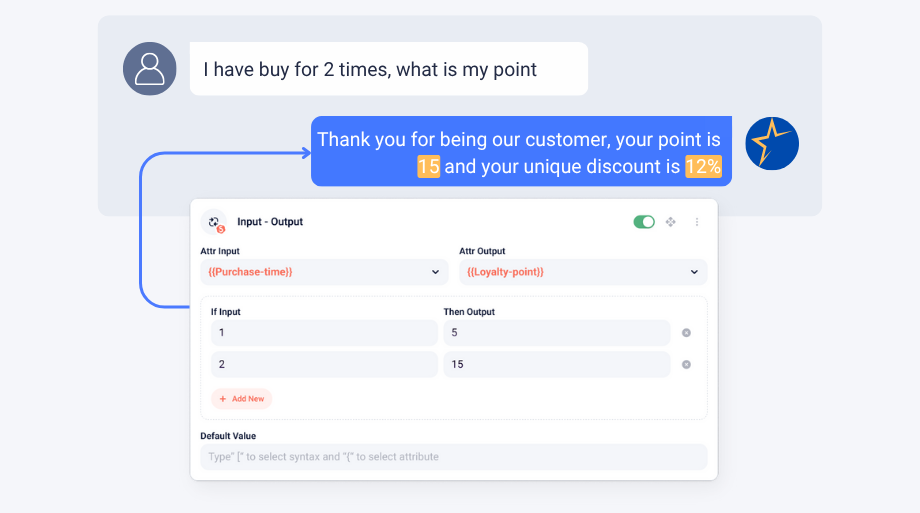920x513 pixels.
Task: Click the Then Output field containing 15
Action: coord(557,364)
